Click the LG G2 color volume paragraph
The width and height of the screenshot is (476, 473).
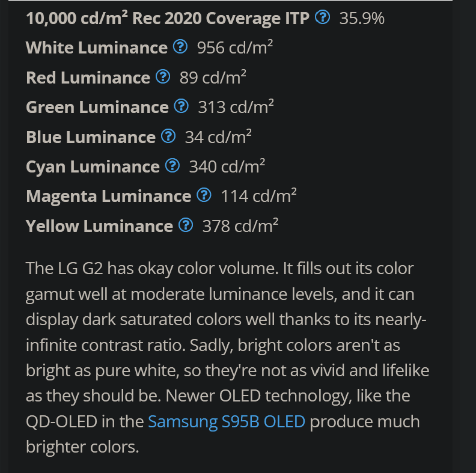(227, 358)
